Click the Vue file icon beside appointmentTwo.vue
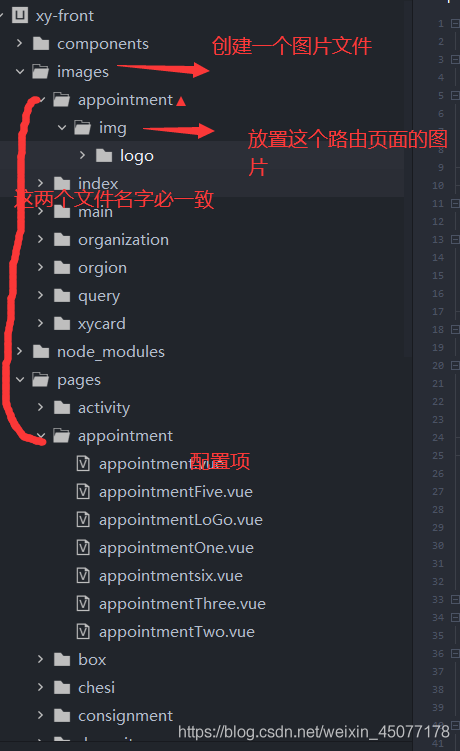This screenshot has width=460, height=751. [x=83, y=632]
